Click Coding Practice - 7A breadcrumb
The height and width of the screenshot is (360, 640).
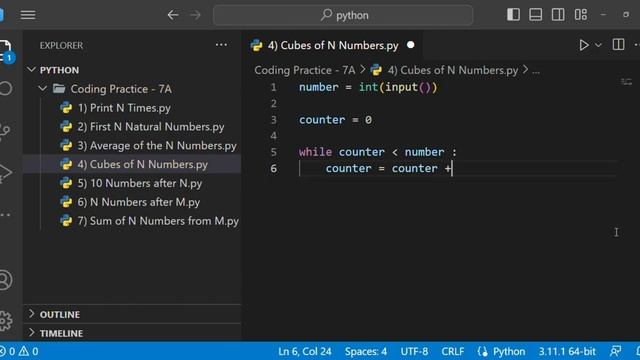click(x=304, y=70)
